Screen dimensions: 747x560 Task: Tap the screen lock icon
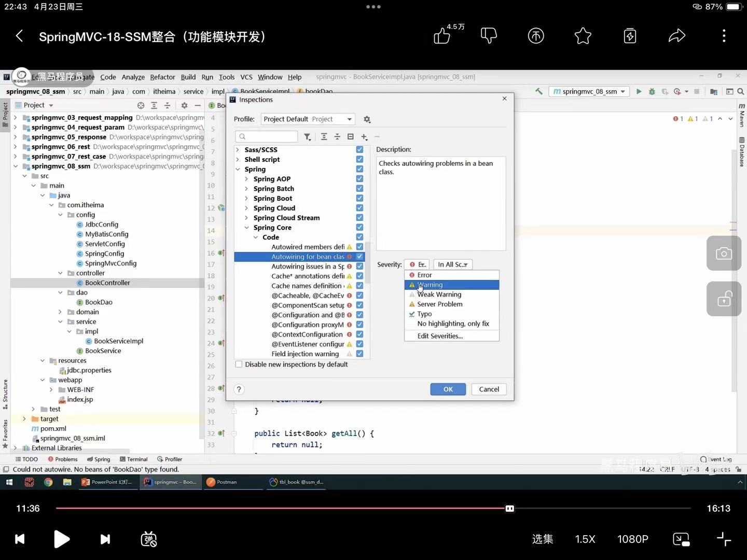724,299
